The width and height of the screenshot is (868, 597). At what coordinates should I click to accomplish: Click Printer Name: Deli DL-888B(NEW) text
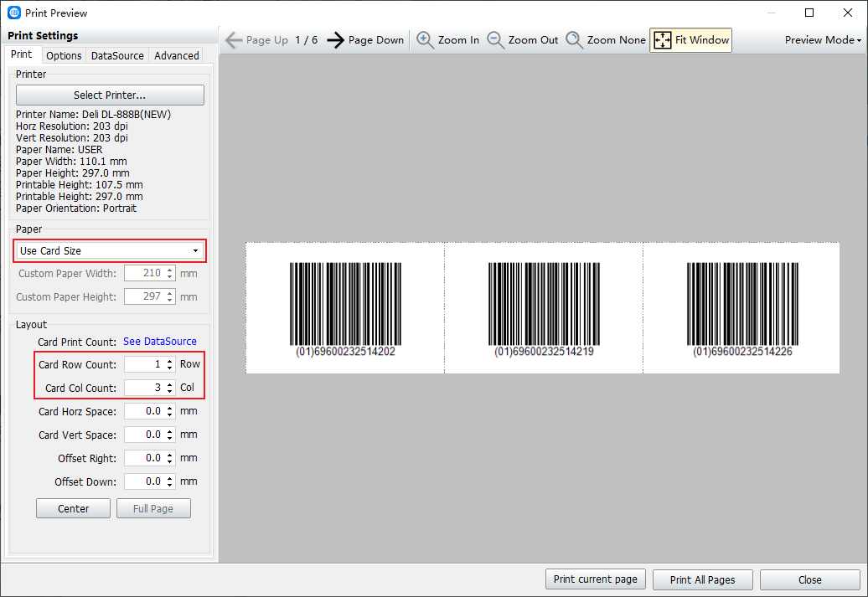click(94, 115)
